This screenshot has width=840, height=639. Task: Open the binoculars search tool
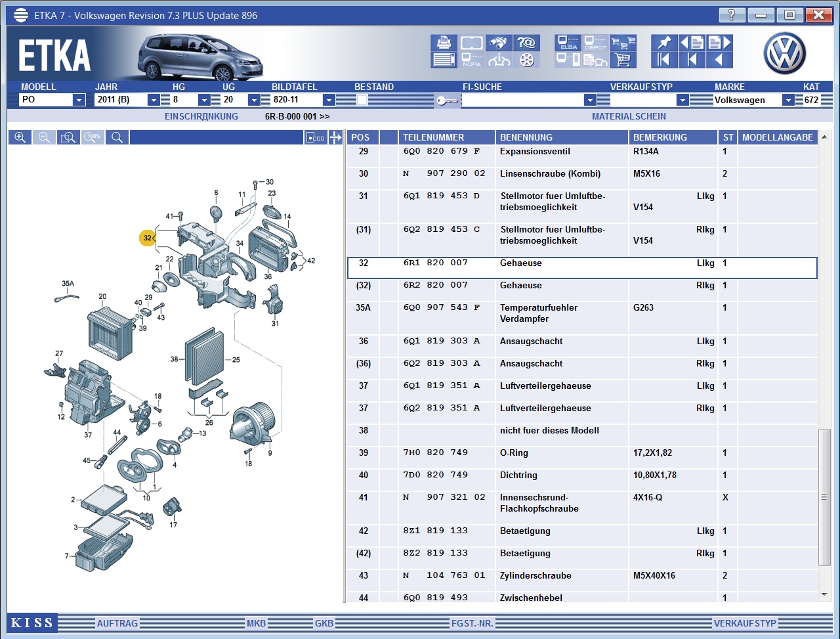click(x=498, y=43)
